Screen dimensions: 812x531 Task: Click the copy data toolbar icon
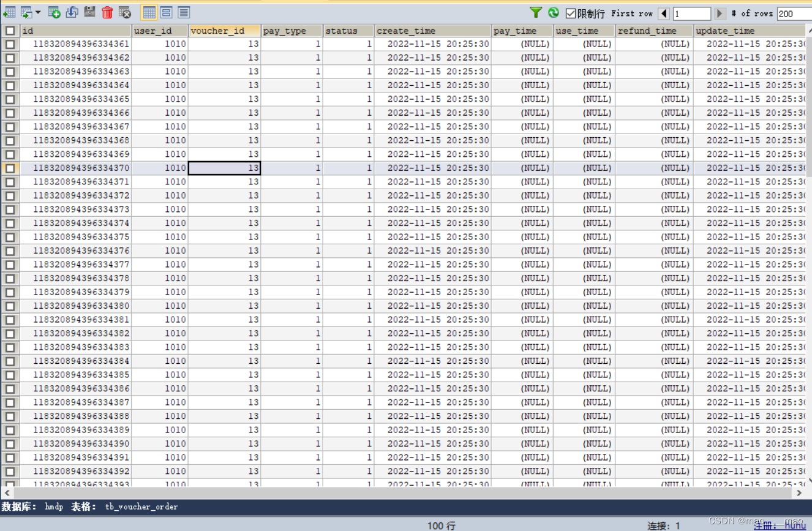[26, 12]
